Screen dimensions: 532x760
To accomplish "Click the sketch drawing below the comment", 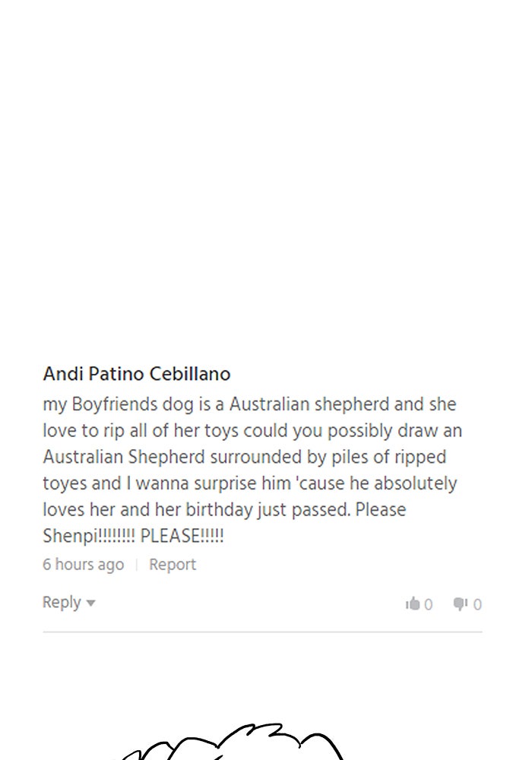I will [x=236, y=741].
